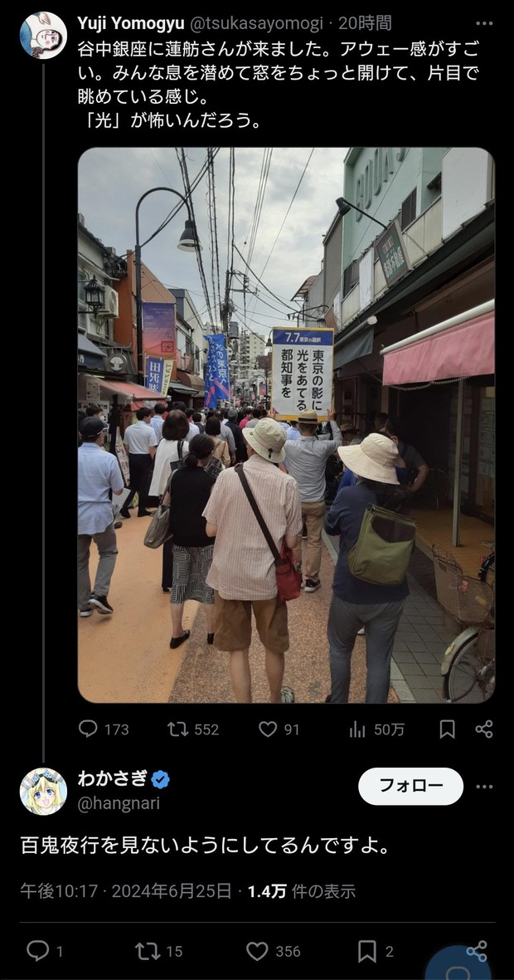Open more options beside フォロー button
Image resolution: width=514 pixels, height=980 pixels.
click(484, 787)
